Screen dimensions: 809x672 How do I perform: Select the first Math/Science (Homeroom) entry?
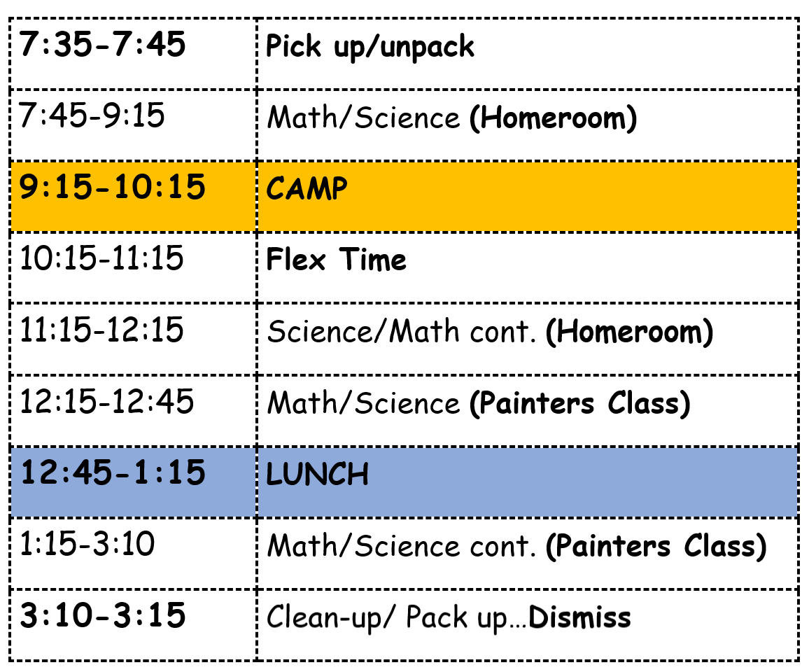[x=452, y=118]
